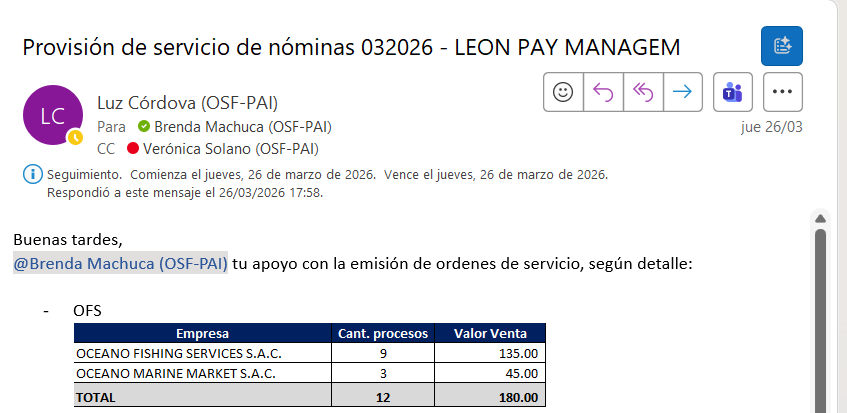Open the more actions ellipsis menu
The image size is (847, 413).
pos(783,92)
